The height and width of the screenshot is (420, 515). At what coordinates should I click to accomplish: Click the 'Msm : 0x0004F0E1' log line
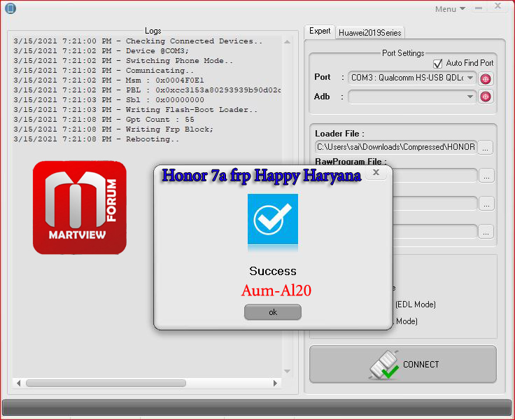point(108,80)
